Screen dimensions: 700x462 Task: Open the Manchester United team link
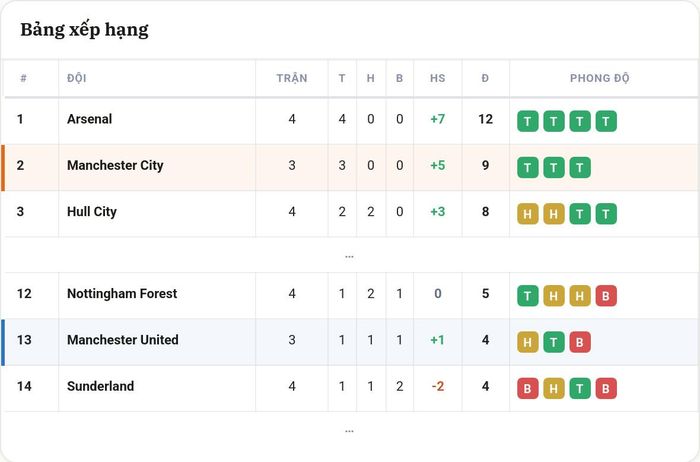pos(123,340)
